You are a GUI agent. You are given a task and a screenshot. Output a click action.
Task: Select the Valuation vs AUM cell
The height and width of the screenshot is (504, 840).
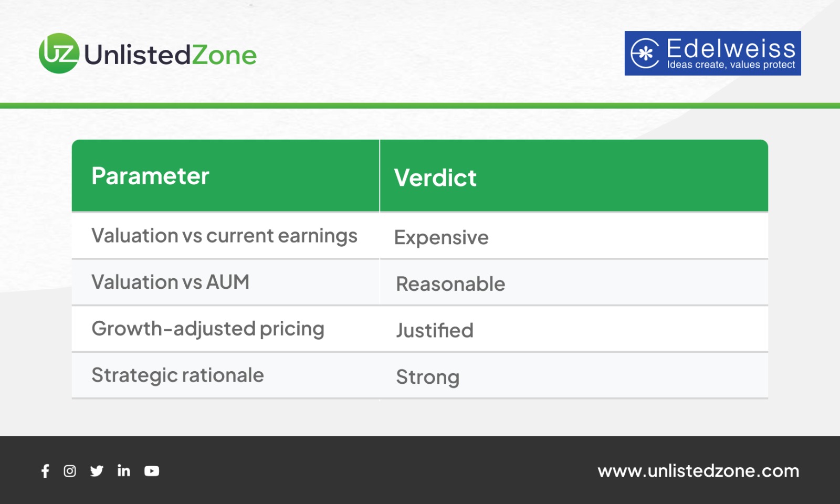tap(171, 282)
